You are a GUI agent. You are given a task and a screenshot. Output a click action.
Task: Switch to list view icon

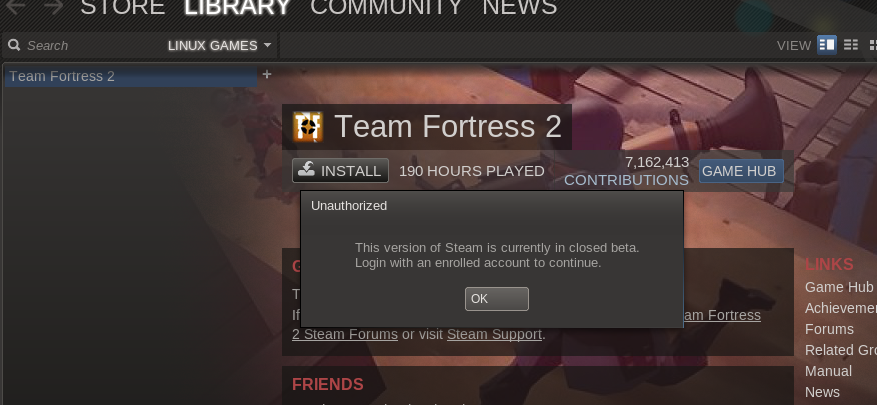851,45
